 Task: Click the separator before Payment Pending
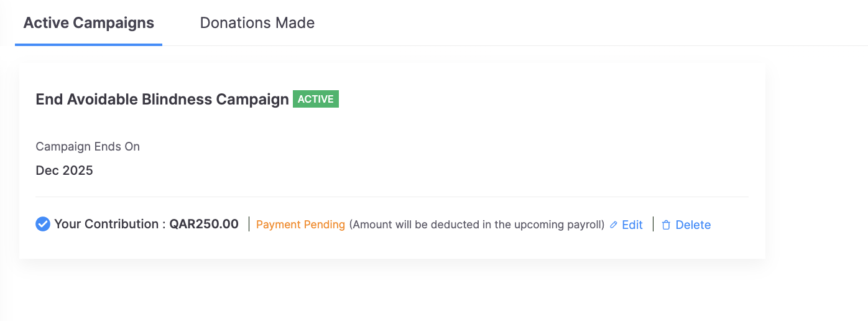coord(249,225)
